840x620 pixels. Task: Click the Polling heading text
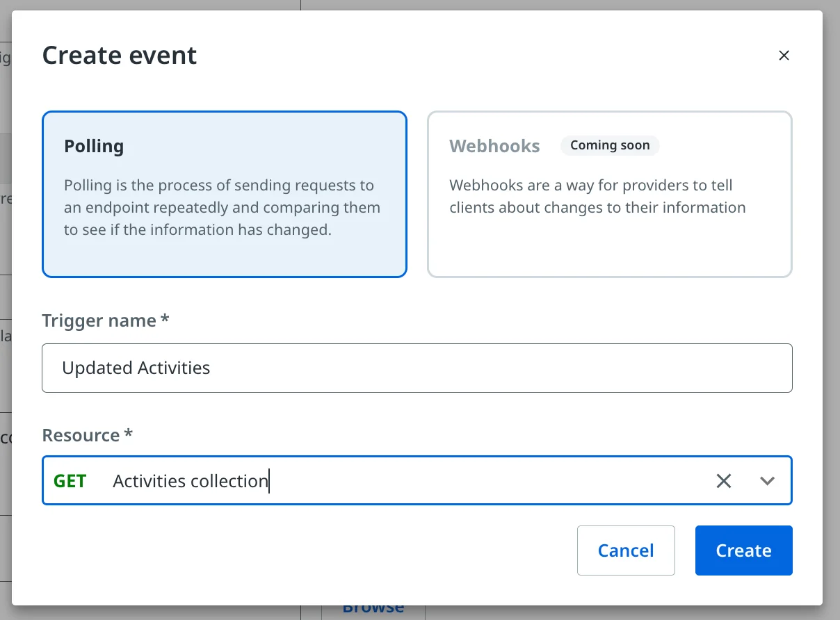[94, 146]
